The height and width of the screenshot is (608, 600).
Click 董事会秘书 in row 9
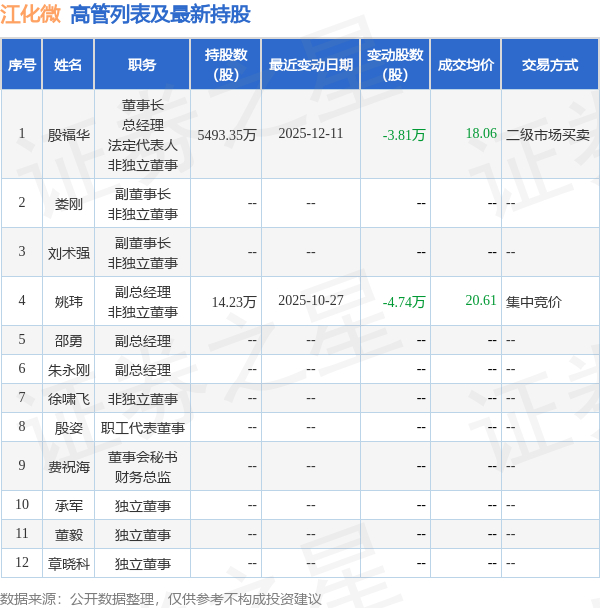(x=142, y=458)
